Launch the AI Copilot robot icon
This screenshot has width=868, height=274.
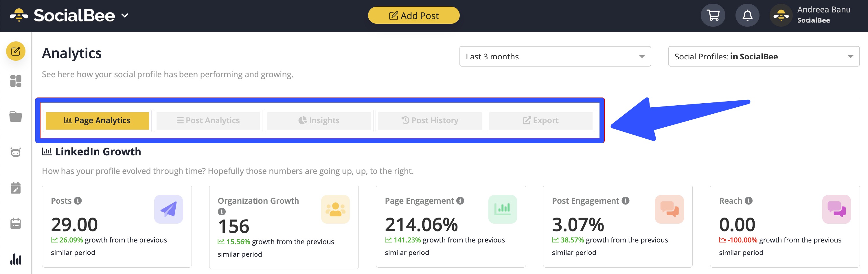tap(16, 152)
